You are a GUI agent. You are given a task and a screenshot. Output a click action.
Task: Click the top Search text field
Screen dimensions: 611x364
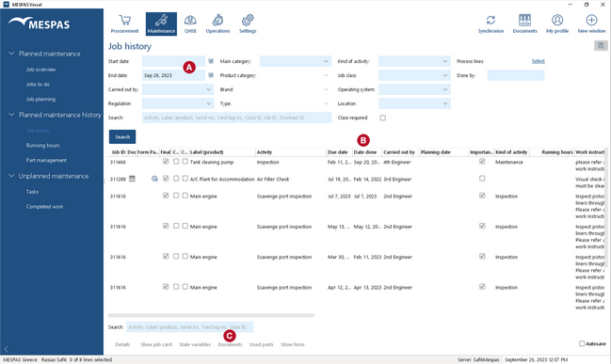click(236, 118)
